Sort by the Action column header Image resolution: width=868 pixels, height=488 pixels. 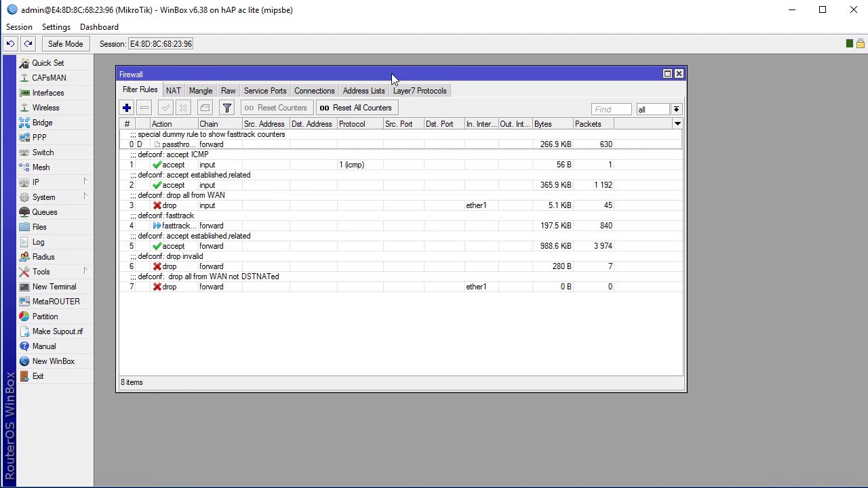(174, 124)
